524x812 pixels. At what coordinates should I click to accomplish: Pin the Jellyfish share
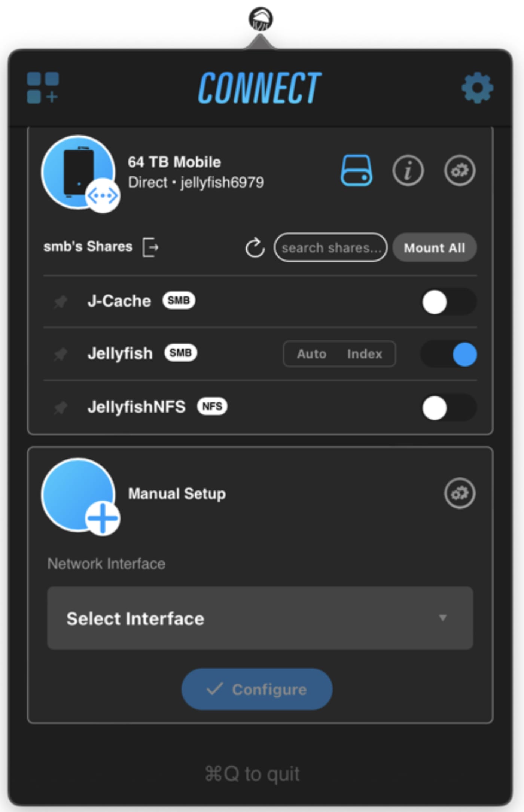[60, 354]
